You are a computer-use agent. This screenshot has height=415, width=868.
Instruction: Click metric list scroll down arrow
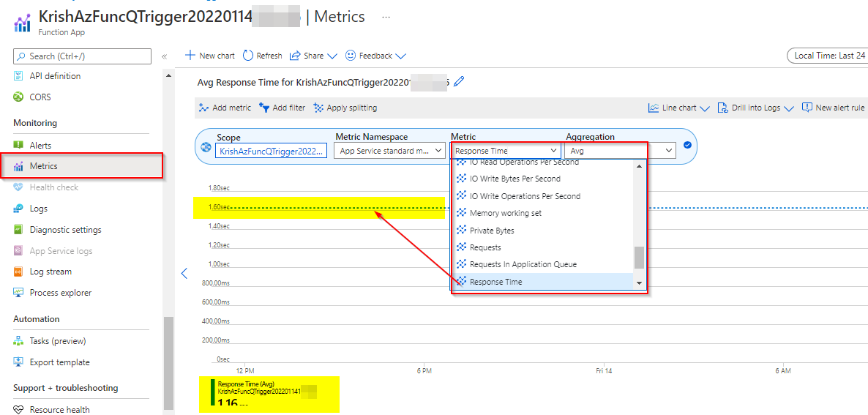pos(640,283)
